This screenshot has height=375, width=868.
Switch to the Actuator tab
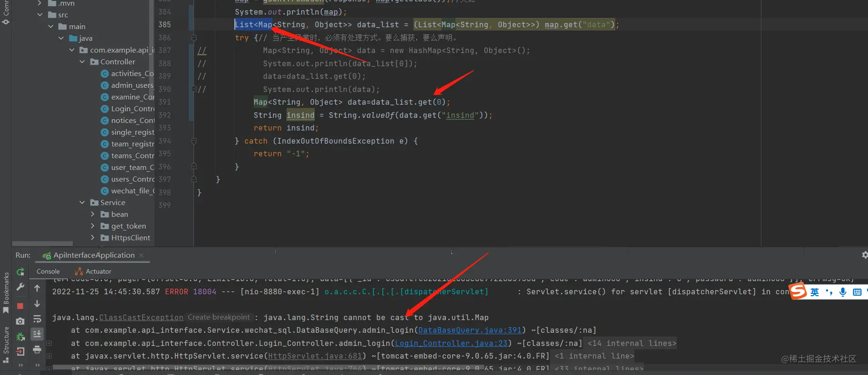tap(93, 271)
